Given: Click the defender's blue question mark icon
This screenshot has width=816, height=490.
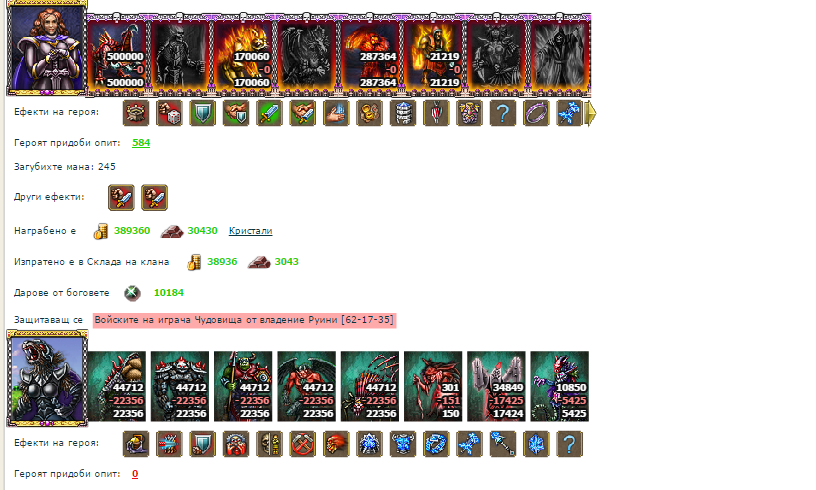Looking at the screenshot, I should 569,444.
